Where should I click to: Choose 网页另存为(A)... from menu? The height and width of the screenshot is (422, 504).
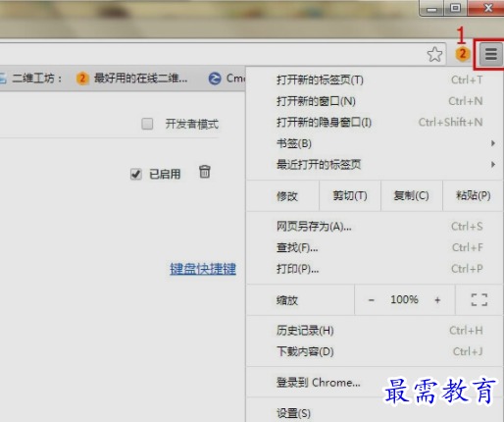coord(375,227)
